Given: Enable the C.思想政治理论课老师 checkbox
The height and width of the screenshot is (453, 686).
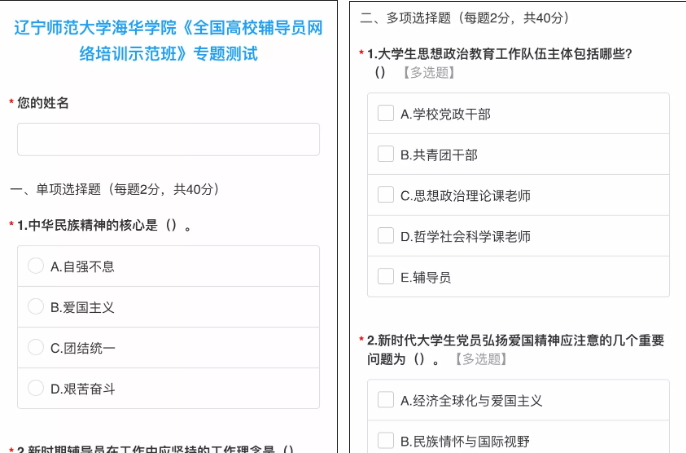Looking at the screenshot, I should tap(385, 195).
